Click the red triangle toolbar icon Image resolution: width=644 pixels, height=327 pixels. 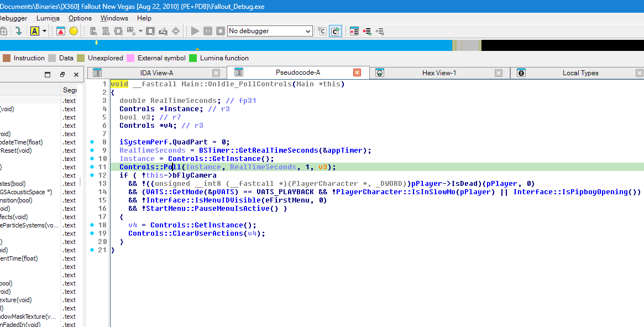point(61,31)
